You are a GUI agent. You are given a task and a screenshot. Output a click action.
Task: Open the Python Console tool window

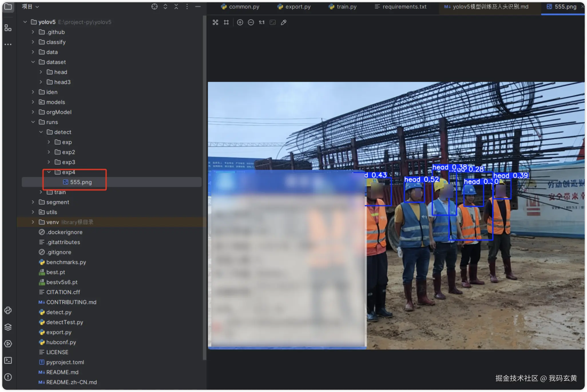pyautogui.click(x=8, y=310)
